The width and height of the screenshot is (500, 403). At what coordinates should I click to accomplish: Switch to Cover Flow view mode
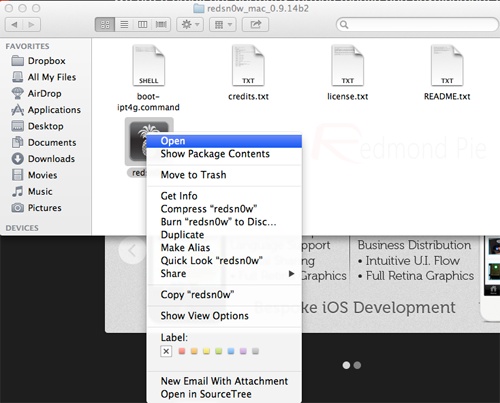tap(161, 25)
